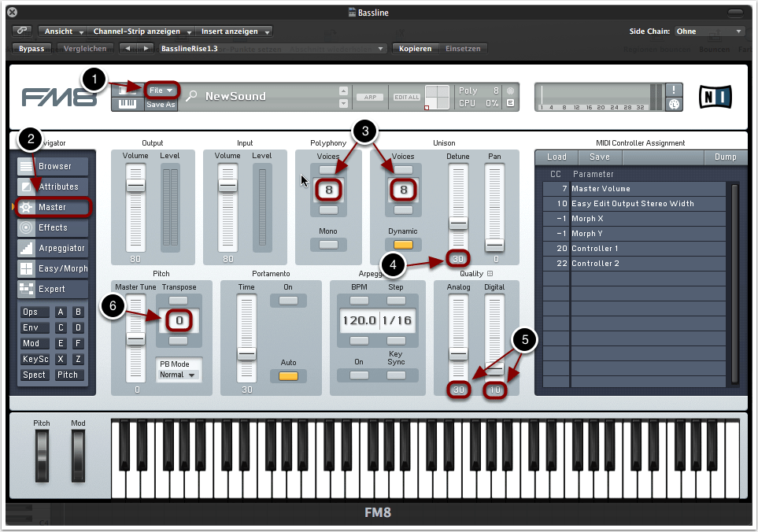Select operator Z button
Screen dimensions: 758x532
click(78, 359)
